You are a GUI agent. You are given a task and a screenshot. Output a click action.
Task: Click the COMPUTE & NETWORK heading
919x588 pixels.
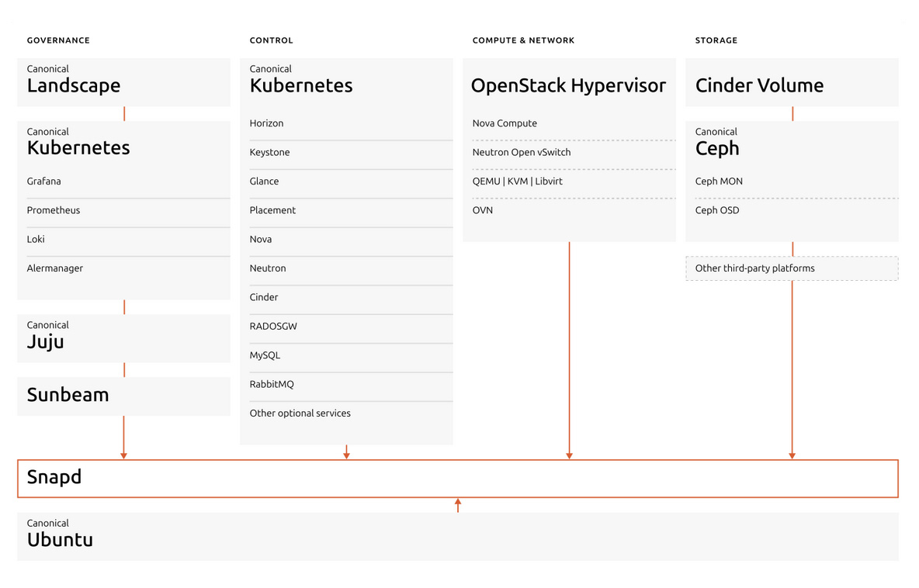[x=523, y=40]
